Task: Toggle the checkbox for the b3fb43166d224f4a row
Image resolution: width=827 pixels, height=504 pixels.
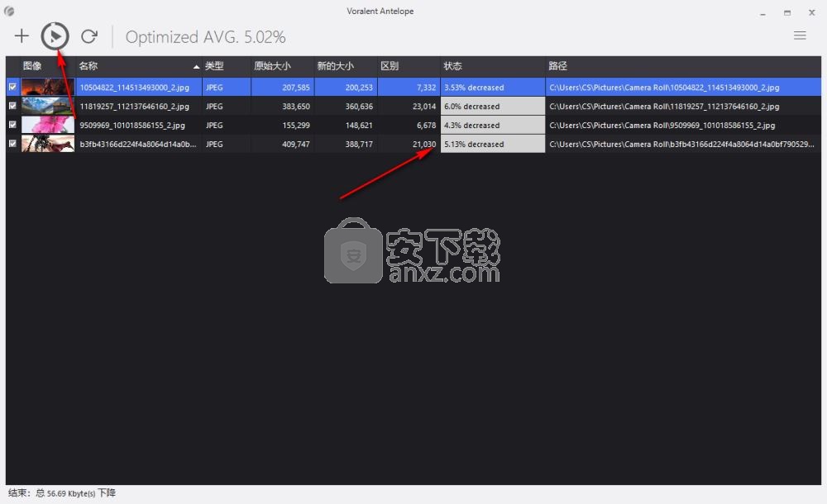Action: tap(12, 144)
